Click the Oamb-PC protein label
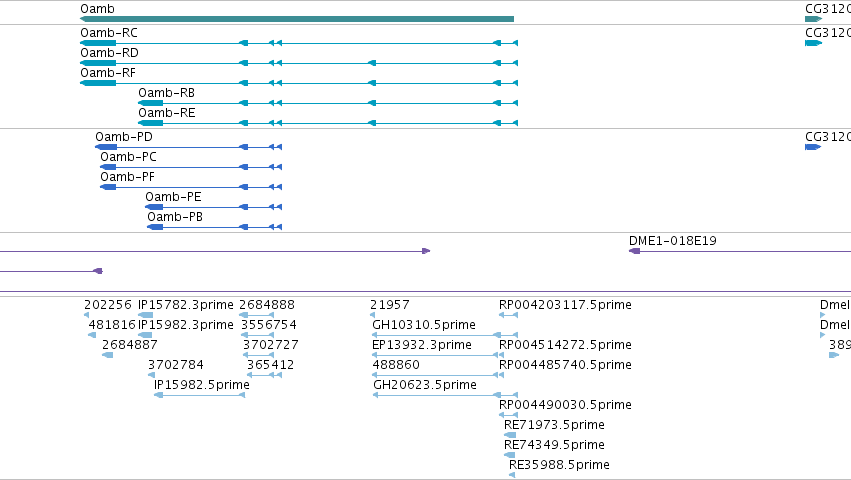This screenshot has width=851, height=480. coord(128,157)
